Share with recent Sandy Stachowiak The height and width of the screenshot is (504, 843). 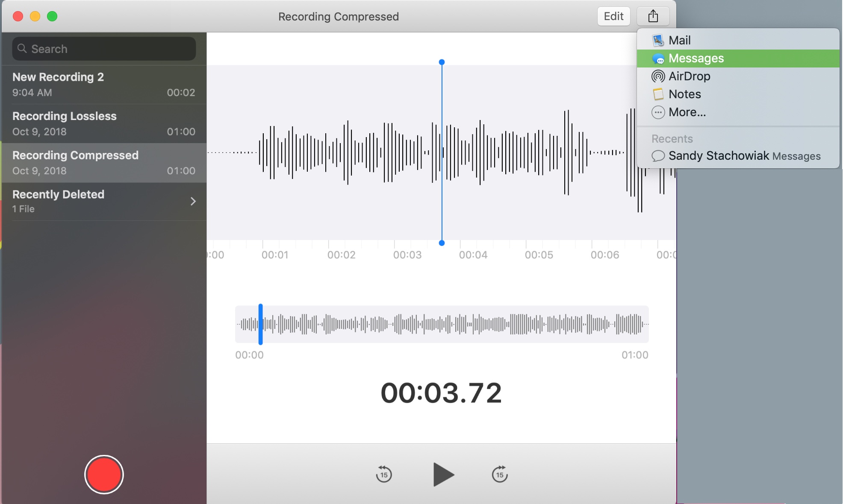point(738,156)
